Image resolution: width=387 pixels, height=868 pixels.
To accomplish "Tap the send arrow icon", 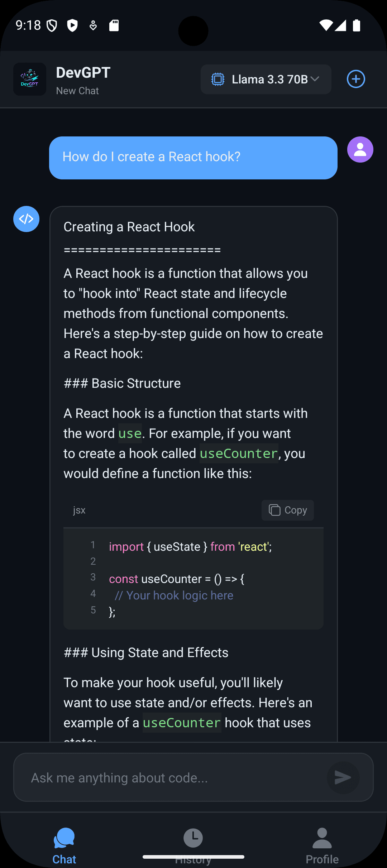I will pos(343,777).
